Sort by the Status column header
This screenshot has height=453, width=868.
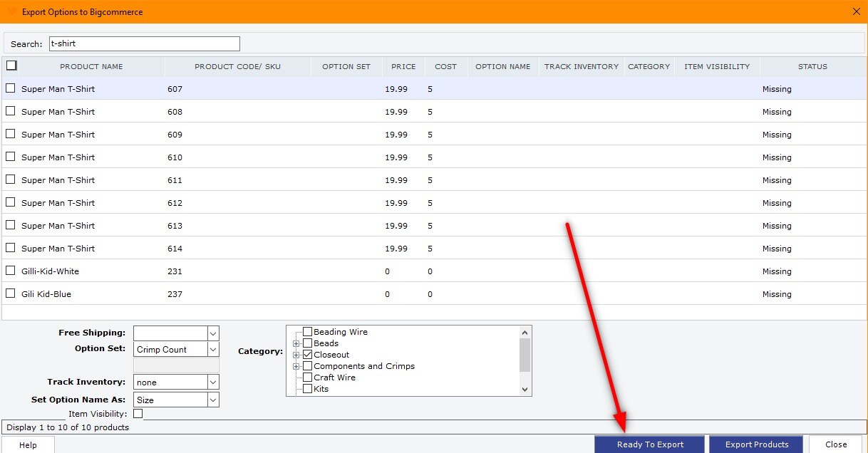click(x=812, y=66)
